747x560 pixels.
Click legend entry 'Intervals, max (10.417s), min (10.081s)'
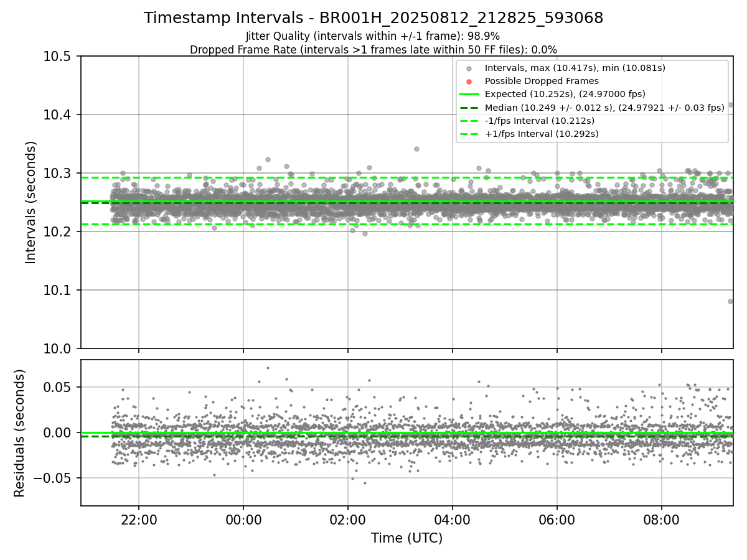(575, 68)
